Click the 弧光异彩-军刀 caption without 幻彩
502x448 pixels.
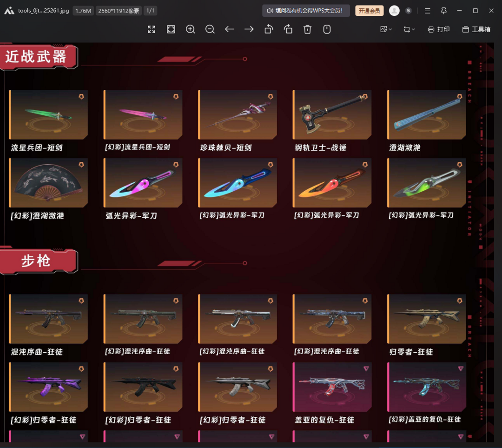click(x=131, y=216)
